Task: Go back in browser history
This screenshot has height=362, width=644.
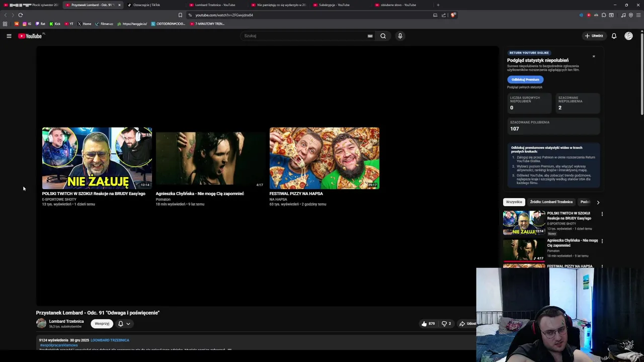Action: (6, 15)
